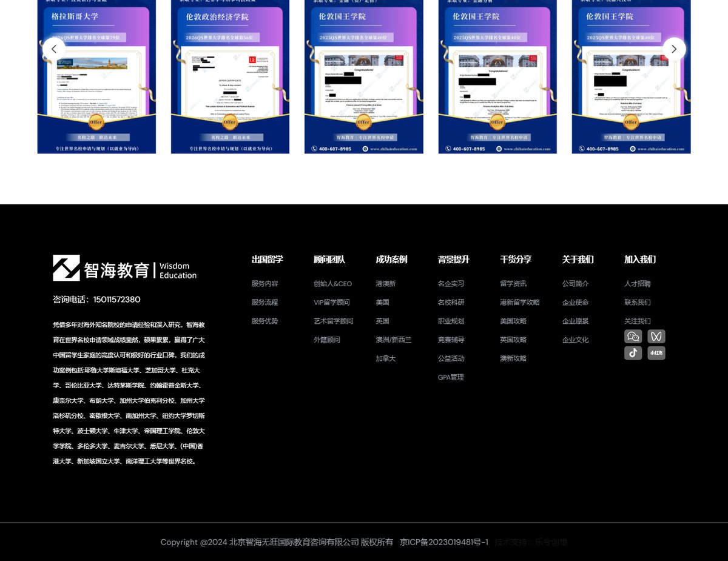The height and width of the screenshot is (561, 728).
Task: Select 关于我们 footer heading
Action: 578,260
